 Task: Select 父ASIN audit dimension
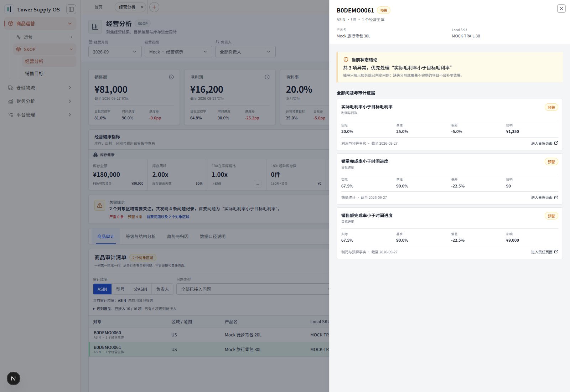coord(140,289)
